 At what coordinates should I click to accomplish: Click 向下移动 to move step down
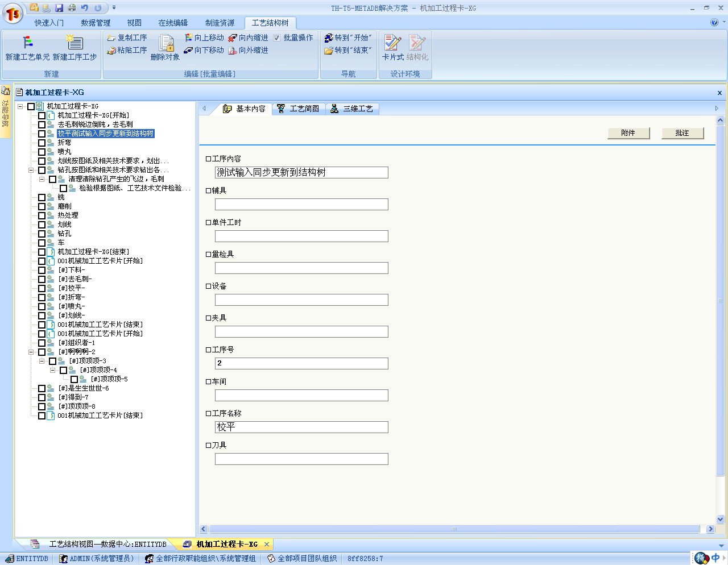pos(204,50)
